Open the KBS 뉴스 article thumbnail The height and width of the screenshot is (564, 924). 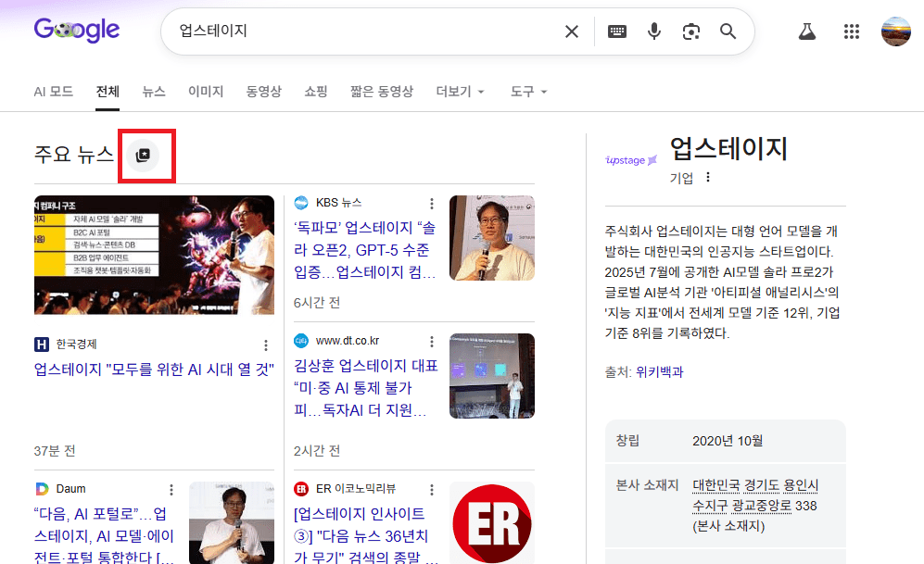[x=492, y=238]
